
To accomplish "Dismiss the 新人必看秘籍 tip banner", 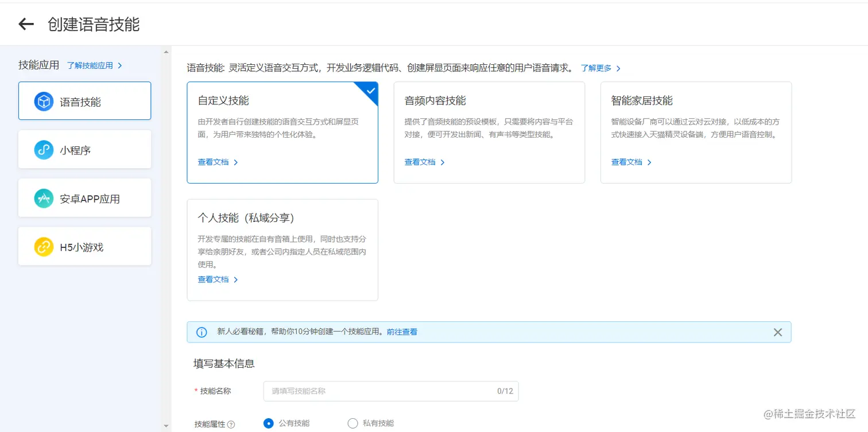I will point(778,332).
